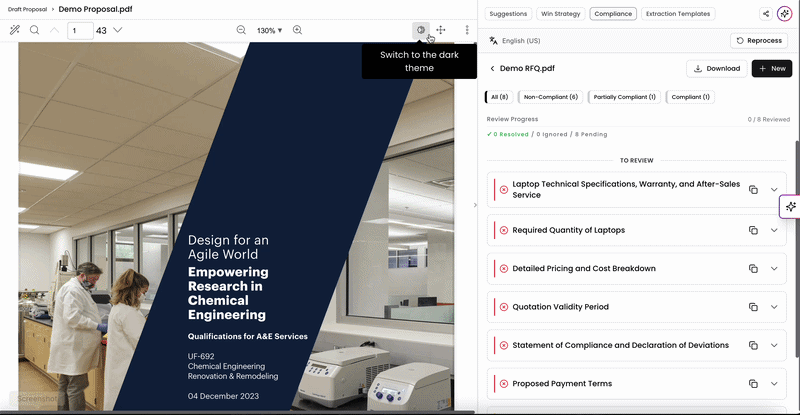Click the Download button
Screen dimensions: 800x415
click(x=717, y=68)
